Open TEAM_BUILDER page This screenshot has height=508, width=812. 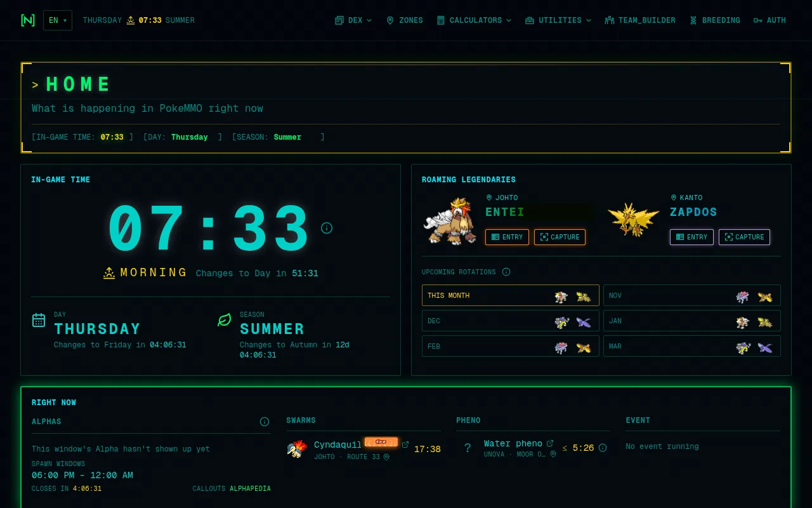tap(639, 20)
